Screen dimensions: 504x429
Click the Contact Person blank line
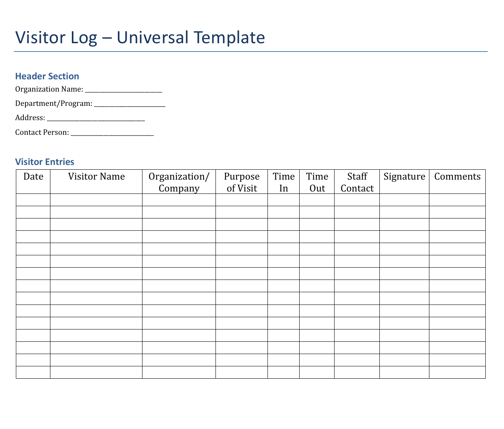112,133
